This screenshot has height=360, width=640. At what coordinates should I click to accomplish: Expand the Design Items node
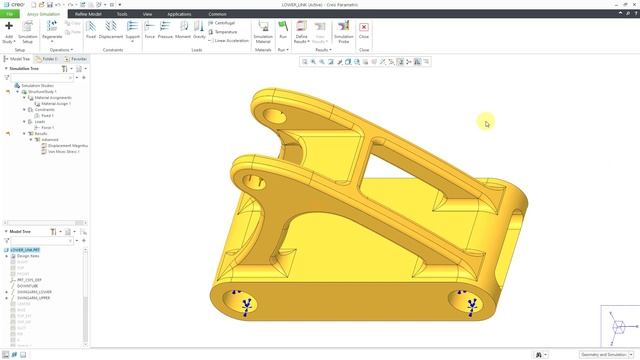click(x=6, y=256)
